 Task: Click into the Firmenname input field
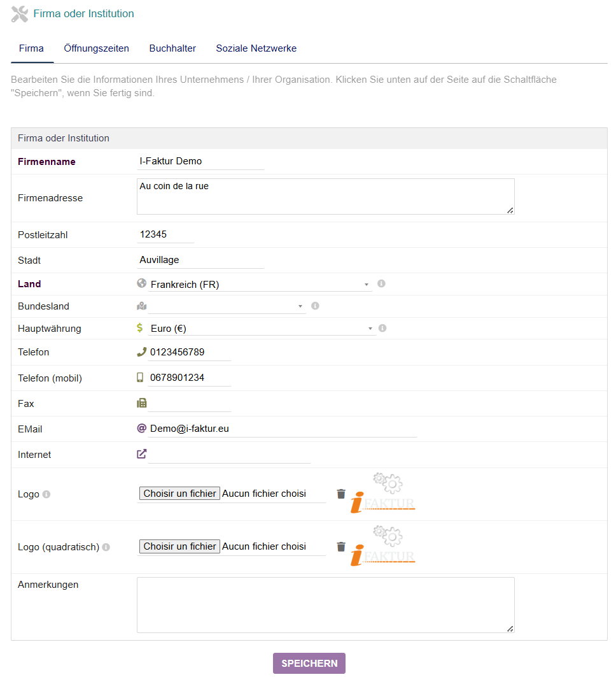pyautogui.click(x=200, y=162)
